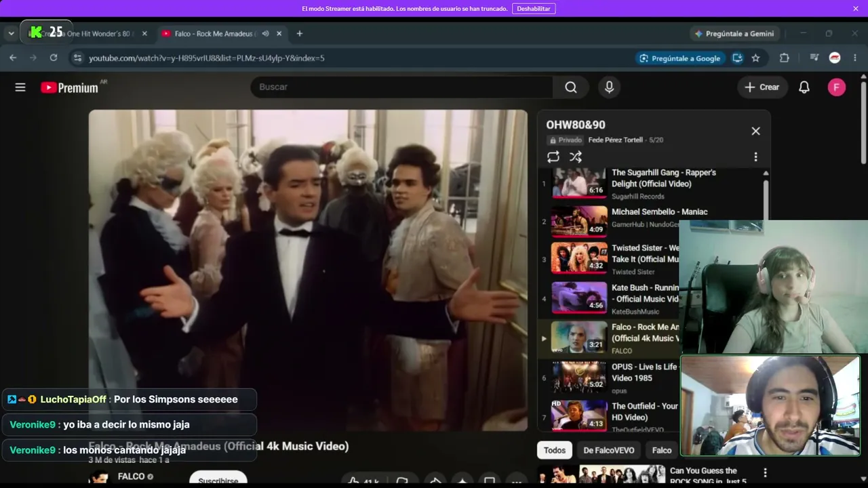Click inside the Falco video player
Image resolution: width=868 pixels, height=488 pixels.
point(308,270)
